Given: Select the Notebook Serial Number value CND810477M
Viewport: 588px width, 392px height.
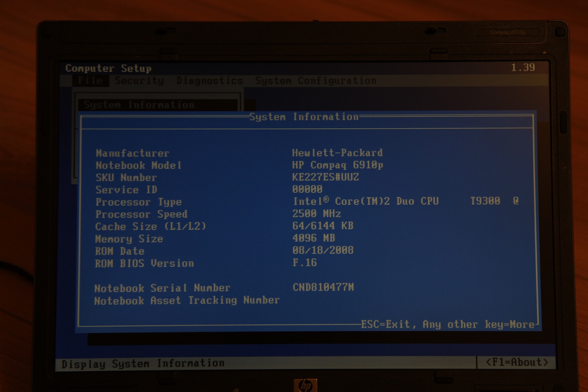Looking at the screenshot, I should click(323, 287).
